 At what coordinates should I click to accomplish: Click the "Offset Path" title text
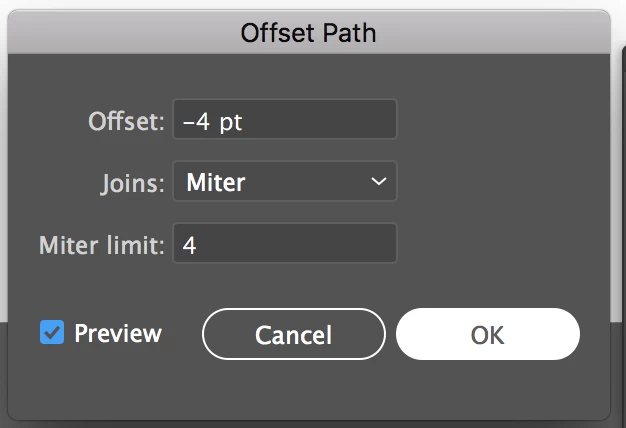click(308, 33)
